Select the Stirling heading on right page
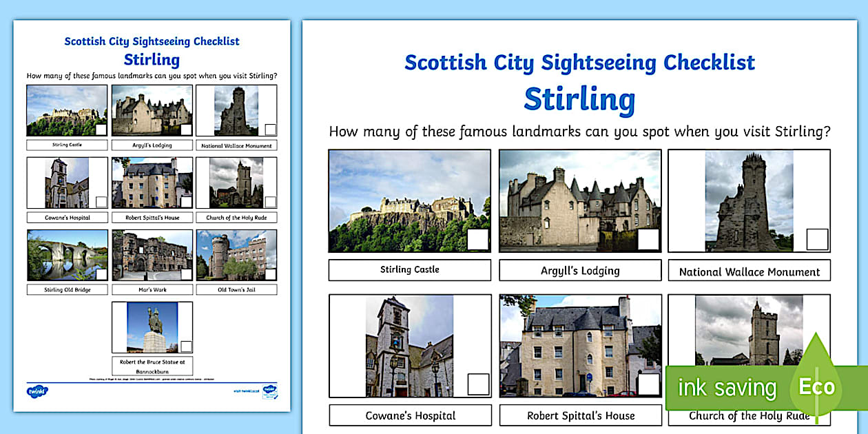 pos(581,98)
